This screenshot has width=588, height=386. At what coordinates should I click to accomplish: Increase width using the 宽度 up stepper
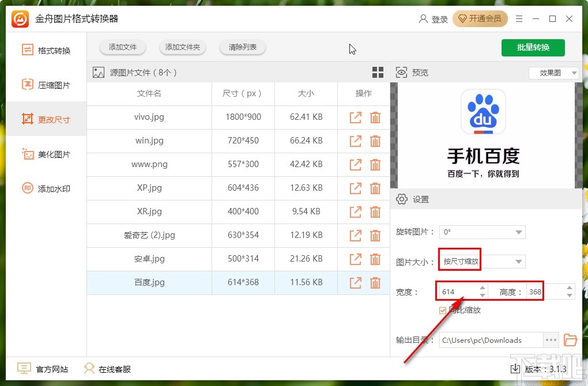click(x=482, y=287)
